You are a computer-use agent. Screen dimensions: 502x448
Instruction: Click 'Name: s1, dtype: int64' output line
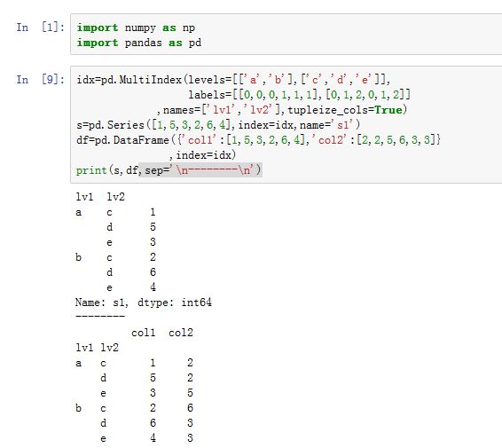click(144, 303)
